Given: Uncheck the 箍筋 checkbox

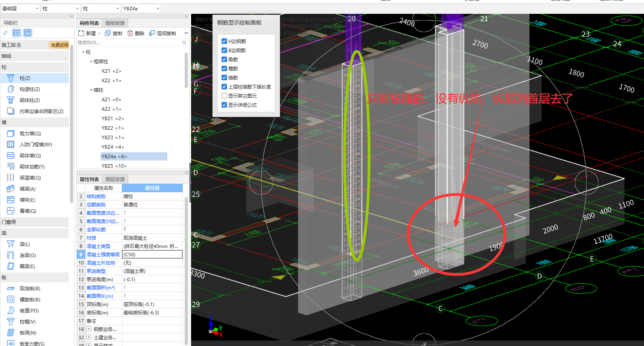Looking at the screenshot, I should point(224,68).
